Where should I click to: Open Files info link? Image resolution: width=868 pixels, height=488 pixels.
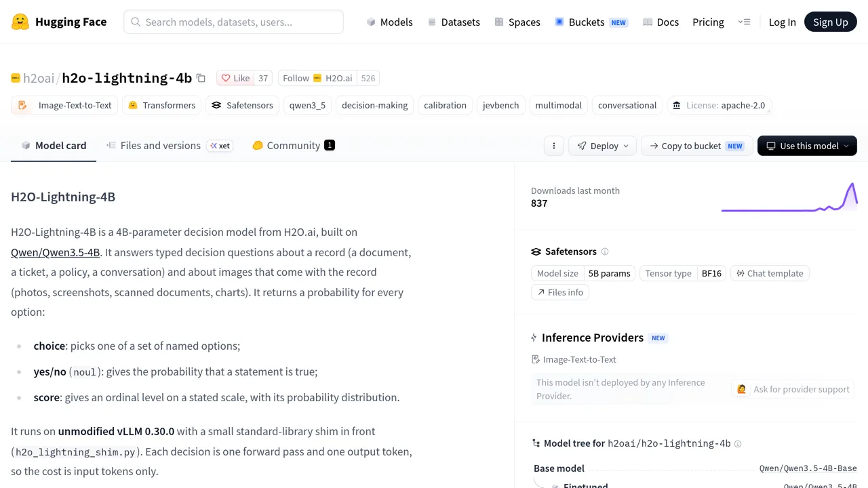pyautogui.click(x=560, y=292)
